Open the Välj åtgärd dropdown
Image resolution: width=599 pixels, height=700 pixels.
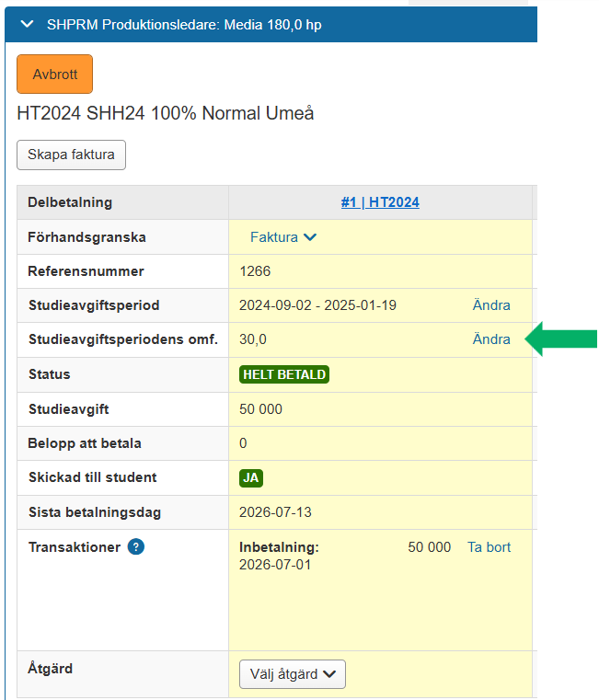click(x=292, y=674)
